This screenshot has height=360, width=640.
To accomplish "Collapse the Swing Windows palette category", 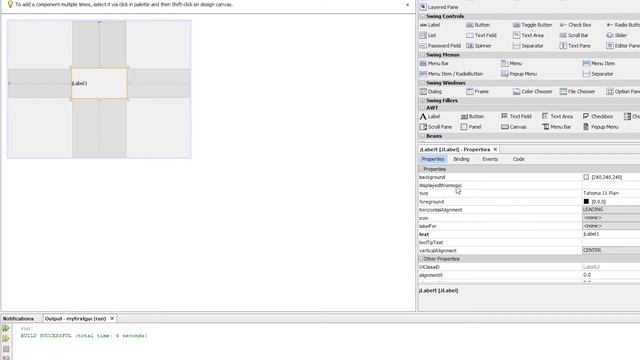I will tap(422, 83).
